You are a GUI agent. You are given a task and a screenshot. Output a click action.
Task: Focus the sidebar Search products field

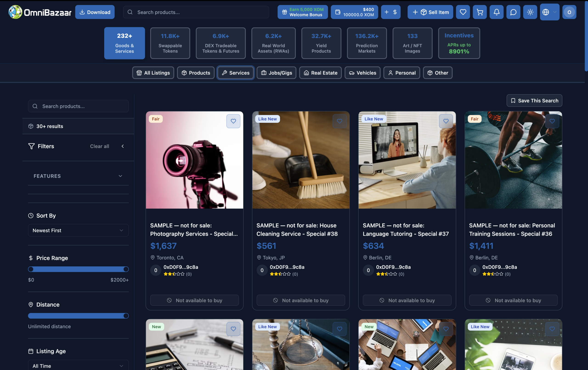(x=78, y=106)
